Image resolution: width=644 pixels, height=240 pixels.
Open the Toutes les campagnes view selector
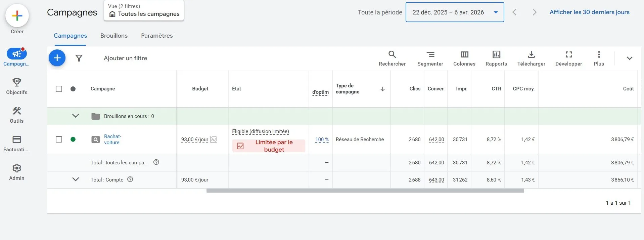144,10
